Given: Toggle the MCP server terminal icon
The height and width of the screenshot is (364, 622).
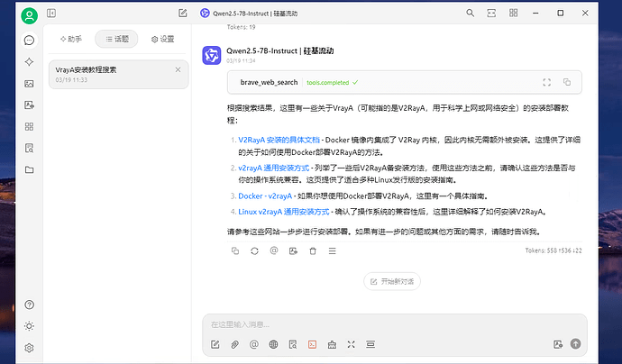Looking at the screenshot, I should 312,344.
